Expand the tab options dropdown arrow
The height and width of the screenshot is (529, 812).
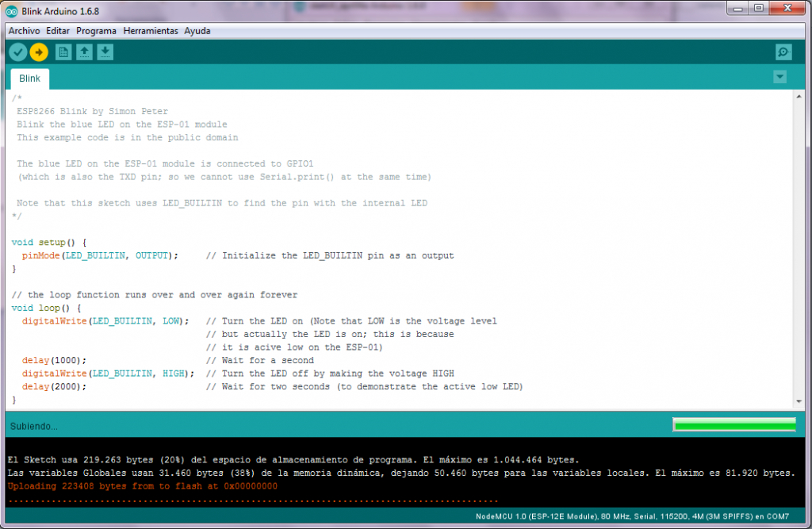780,77
